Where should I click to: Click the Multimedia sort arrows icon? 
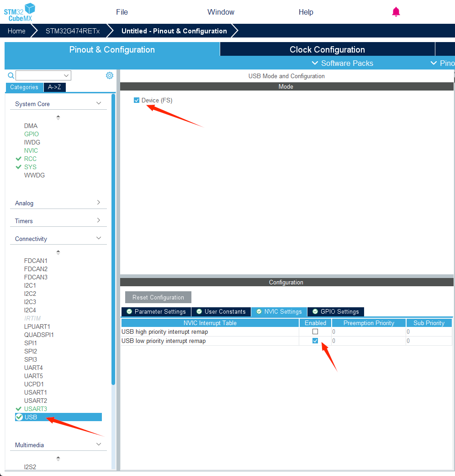tap(58, 458)
